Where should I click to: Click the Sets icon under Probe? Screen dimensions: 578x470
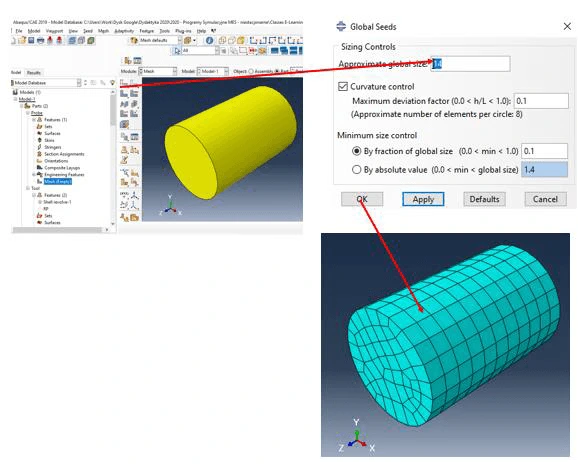(39, 126)
